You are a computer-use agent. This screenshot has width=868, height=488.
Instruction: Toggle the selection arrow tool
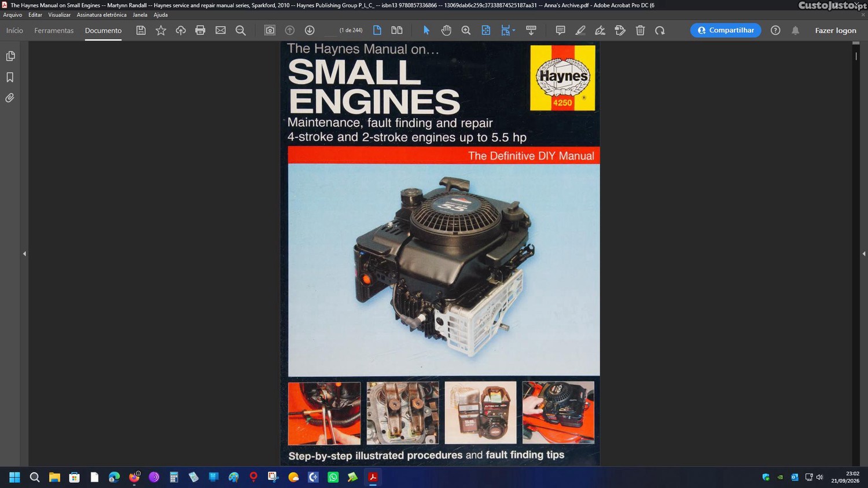[426, 30]
